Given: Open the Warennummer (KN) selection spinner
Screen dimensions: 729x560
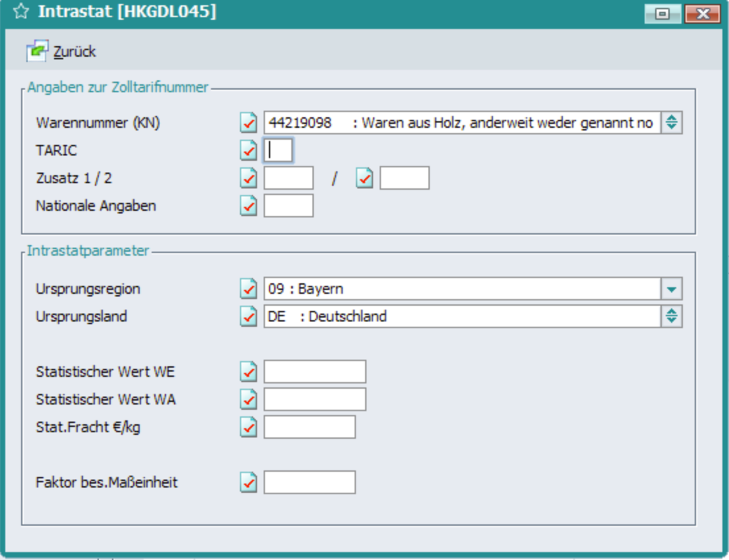Looking at the screenshot, I should 671,123.
